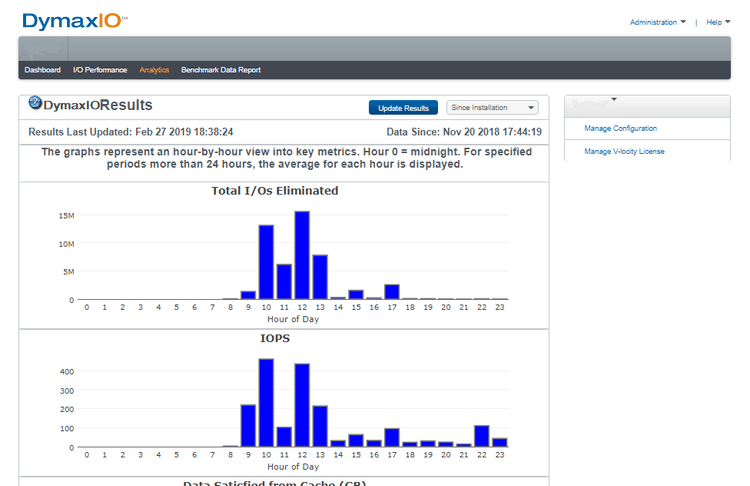Image resolution: width=750 pixels, height=486 pixels.
Task: Click hour 10 bar in IOPS chart
Action: click(x=266, y=403)
